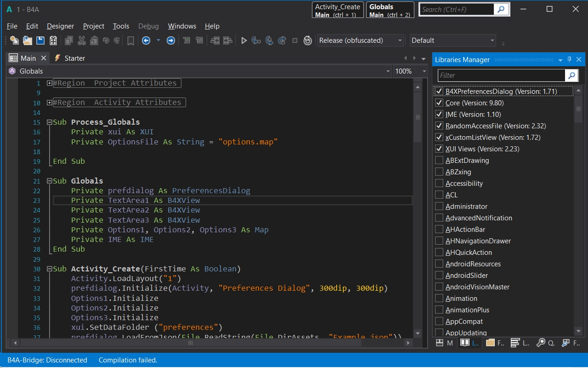Image resolution: width=588 pixels, height=368 pixels.
Task: Uncheck the xCustomListView library
Action: (440, 137)
